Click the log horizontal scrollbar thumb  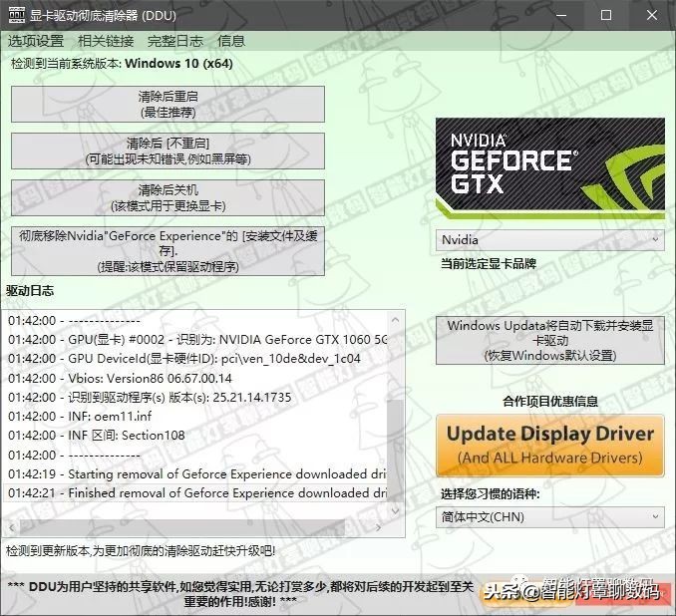pyautogui.click(x=182, y=527)
